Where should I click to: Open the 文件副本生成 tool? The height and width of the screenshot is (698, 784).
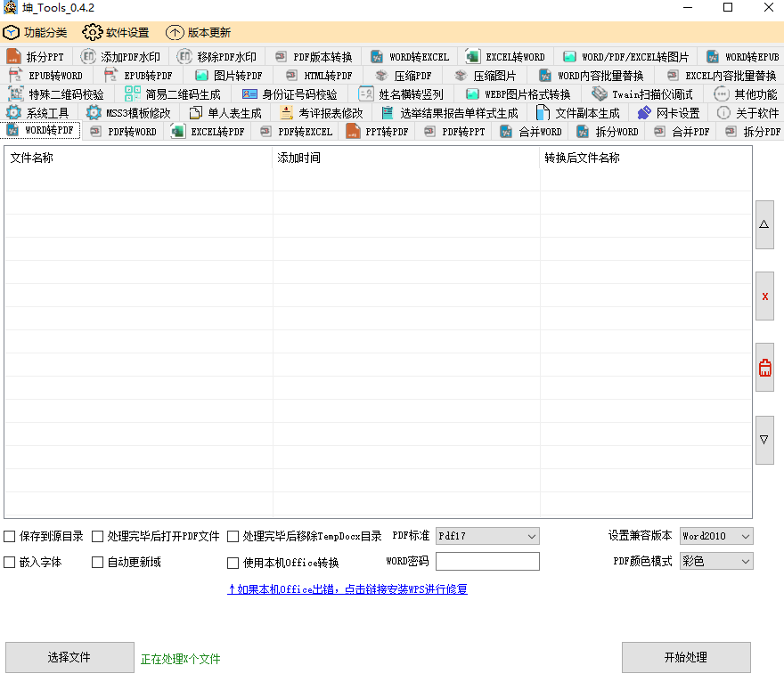(x=577, y=113)
